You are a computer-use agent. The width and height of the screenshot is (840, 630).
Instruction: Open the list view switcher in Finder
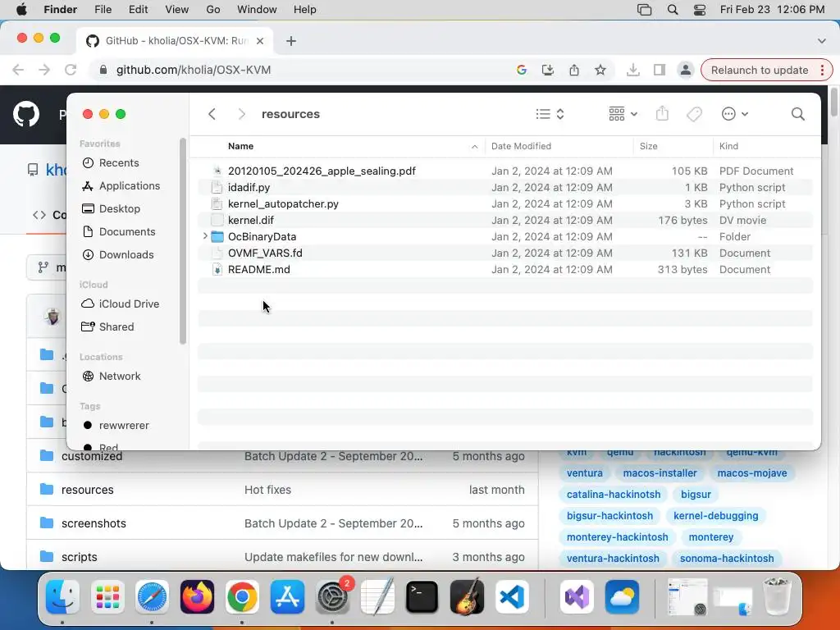[x=550, y=114]
